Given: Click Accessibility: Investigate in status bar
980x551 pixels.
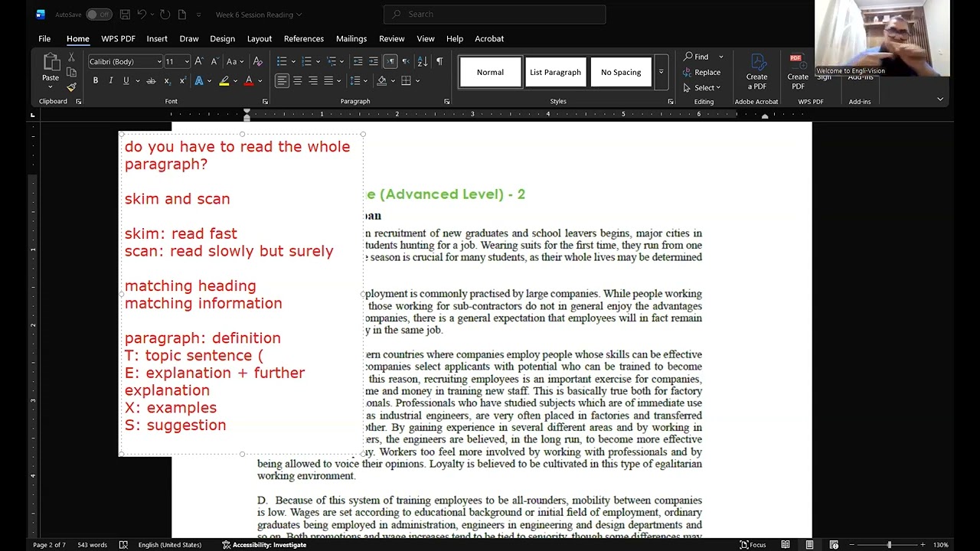Looking at the screenshot, I should pos(264,545).
